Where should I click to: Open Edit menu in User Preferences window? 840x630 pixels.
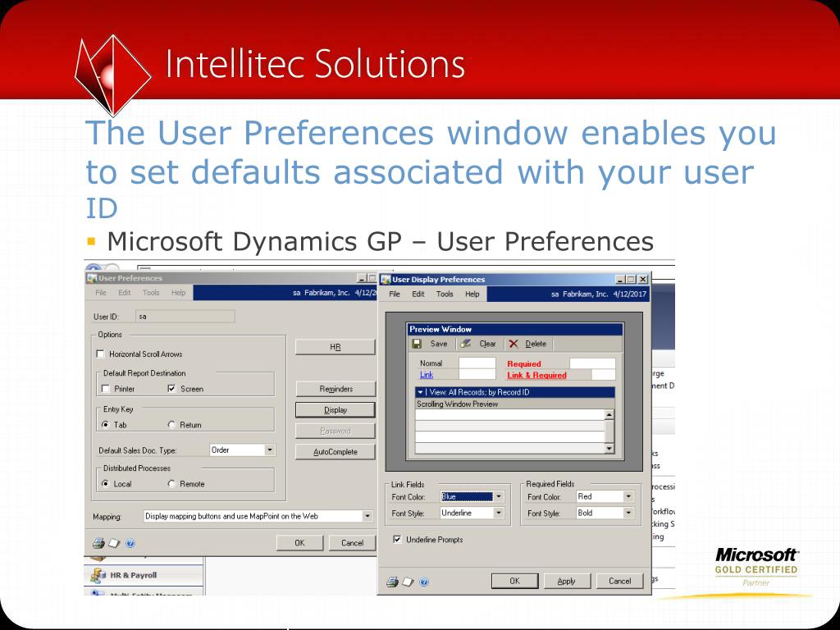125,293
